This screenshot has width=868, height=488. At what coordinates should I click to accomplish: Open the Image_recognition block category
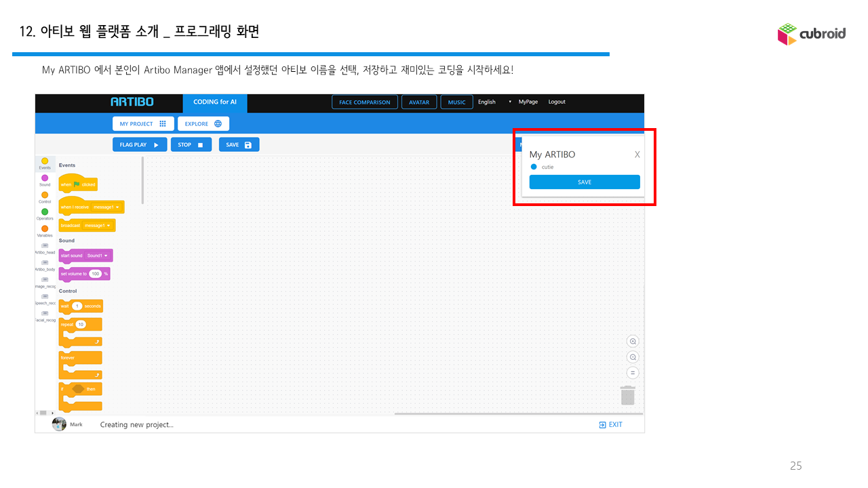(x=45, y=282)
